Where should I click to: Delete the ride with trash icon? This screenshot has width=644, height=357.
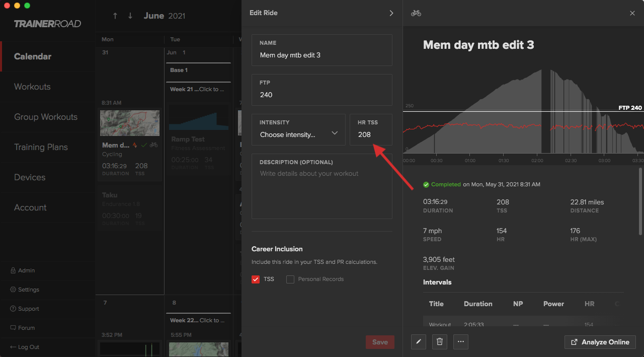(440, 342)
